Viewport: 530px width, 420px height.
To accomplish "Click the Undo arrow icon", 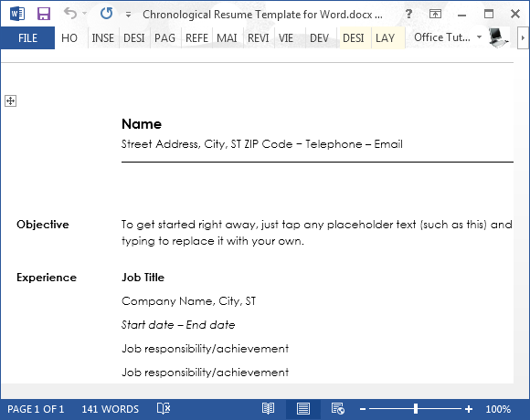I will [70, 14].
